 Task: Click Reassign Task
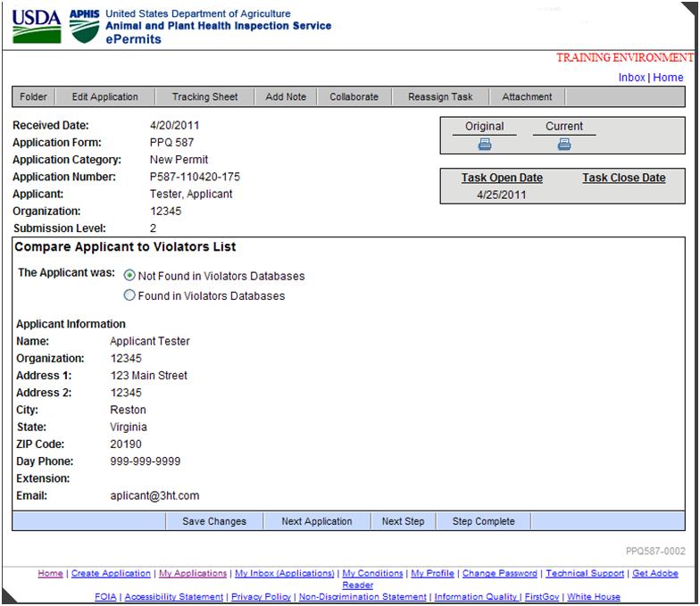[440, 96]
